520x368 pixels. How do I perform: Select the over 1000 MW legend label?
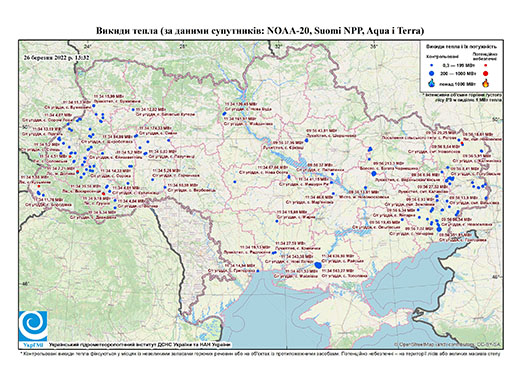[x=457, y=83]
